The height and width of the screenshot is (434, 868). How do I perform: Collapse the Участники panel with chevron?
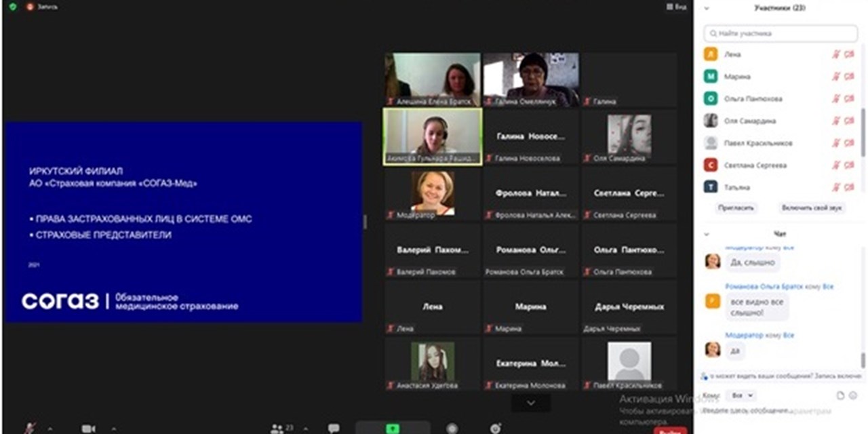(707, 8)
